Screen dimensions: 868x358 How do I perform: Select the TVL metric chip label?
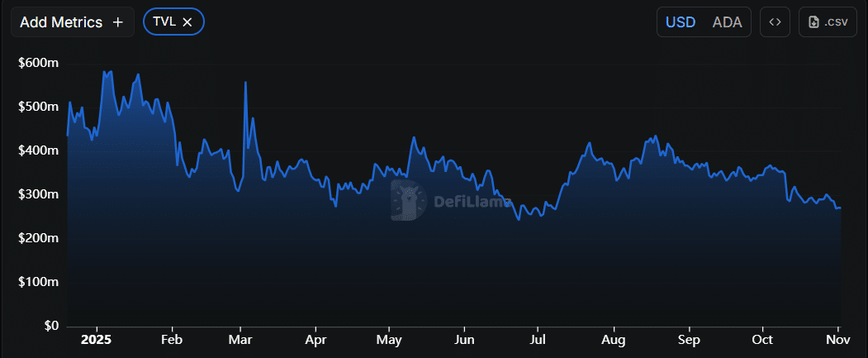(x=164, y=22)
